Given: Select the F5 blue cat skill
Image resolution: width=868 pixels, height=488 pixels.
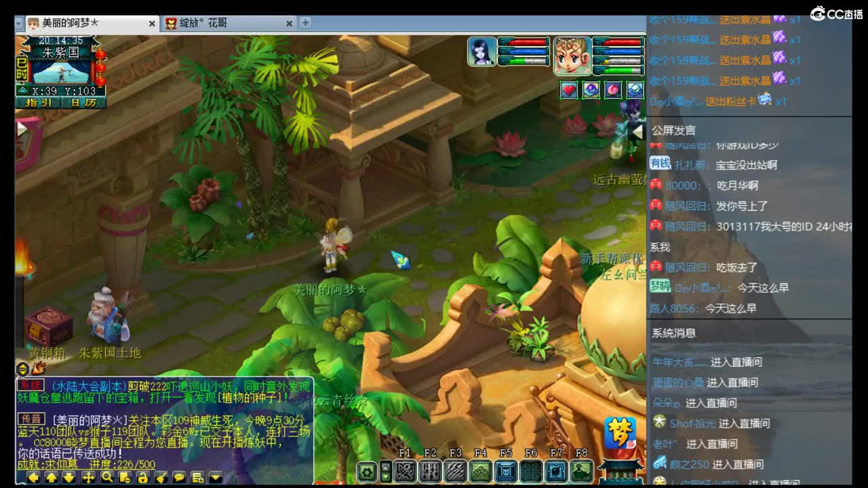Looking at the screenshot, I should pos(506,471).
